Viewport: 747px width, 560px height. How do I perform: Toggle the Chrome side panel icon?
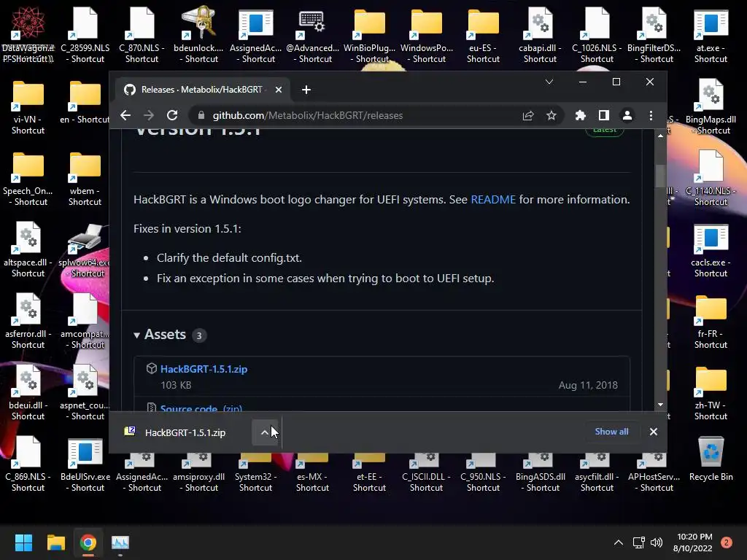(x=603, y=115)
